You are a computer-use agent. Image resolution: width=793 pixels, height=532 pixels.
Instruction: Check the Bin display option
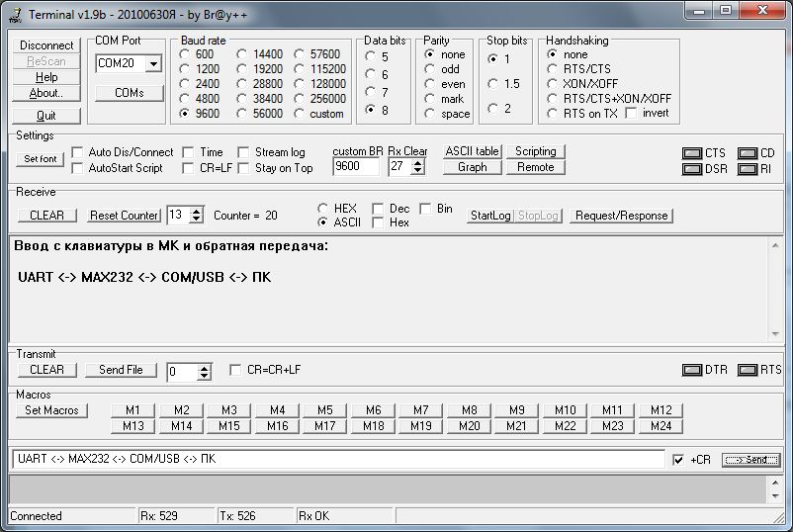click(425, 209)
